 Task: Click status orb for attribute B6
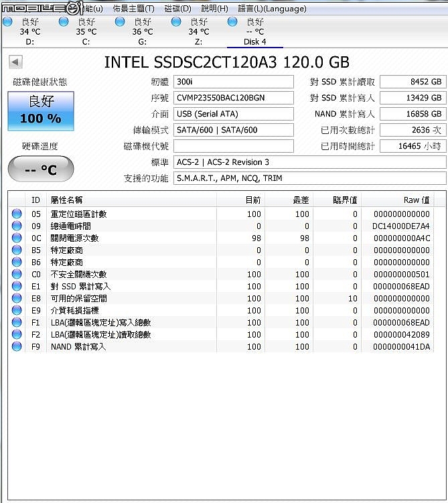click(x=17, y=262)
